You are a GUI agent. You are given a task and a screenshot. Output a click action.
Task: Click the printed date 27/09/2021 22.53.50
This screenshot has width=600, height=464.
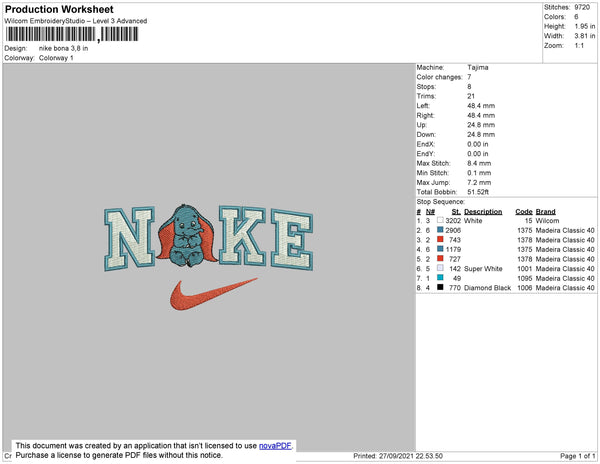411,456
